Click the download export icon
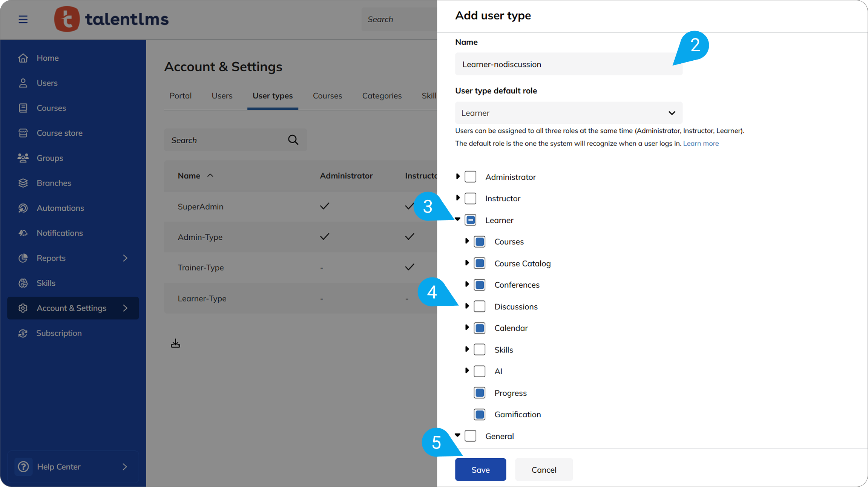The height and width of the screenshot is (487, 868). click(175, 343)
